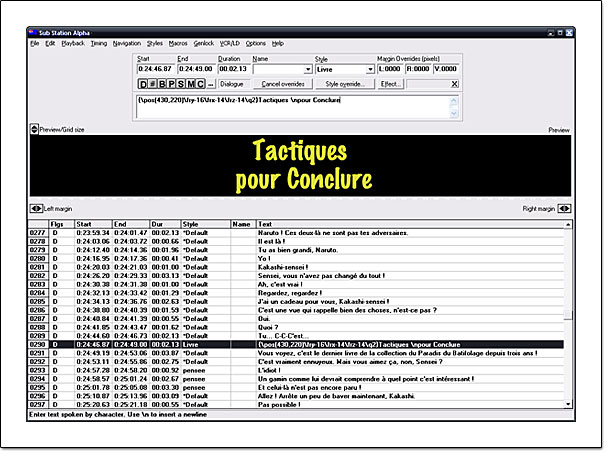This screenshot has width=607, height=454.
Task: Click the X button beside Effect
Action: pos(454,84)
